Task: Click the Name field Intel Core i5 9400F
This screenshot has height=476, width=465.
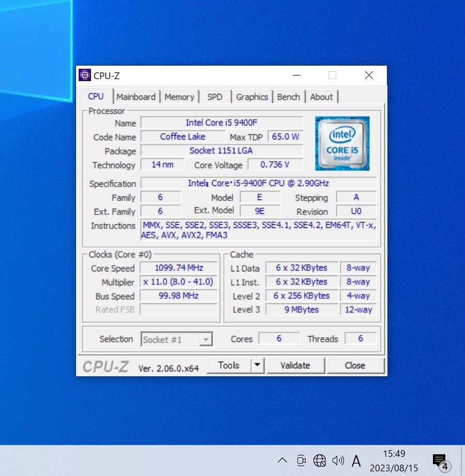Action: coord(222,122)
